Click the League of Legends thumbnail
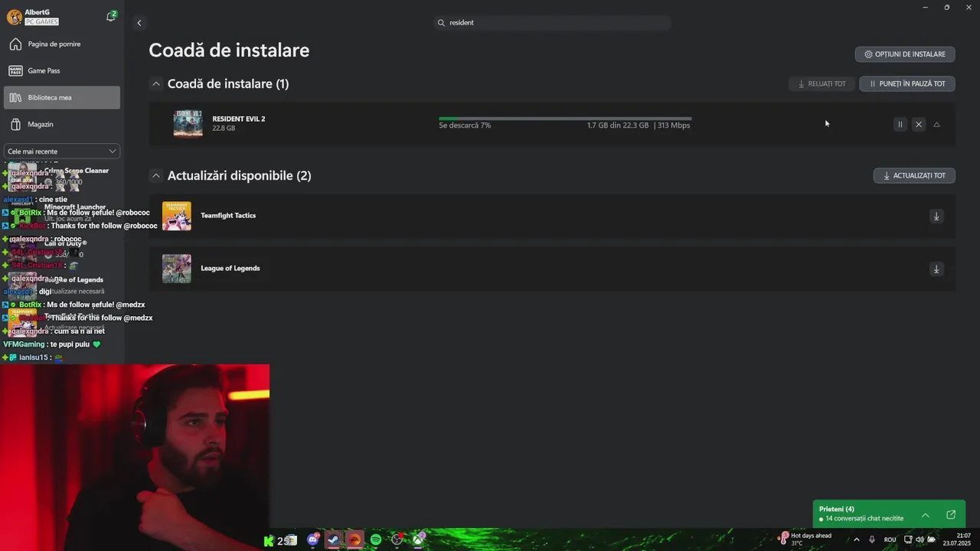The image size is (980, 551). [x=177, y=269]
